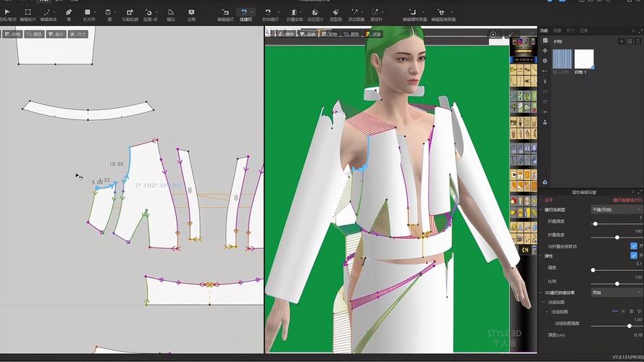This screenshot has height=362, width=644.
Task: Open the 3D seam effect dropdown
Action: (616, 292)
